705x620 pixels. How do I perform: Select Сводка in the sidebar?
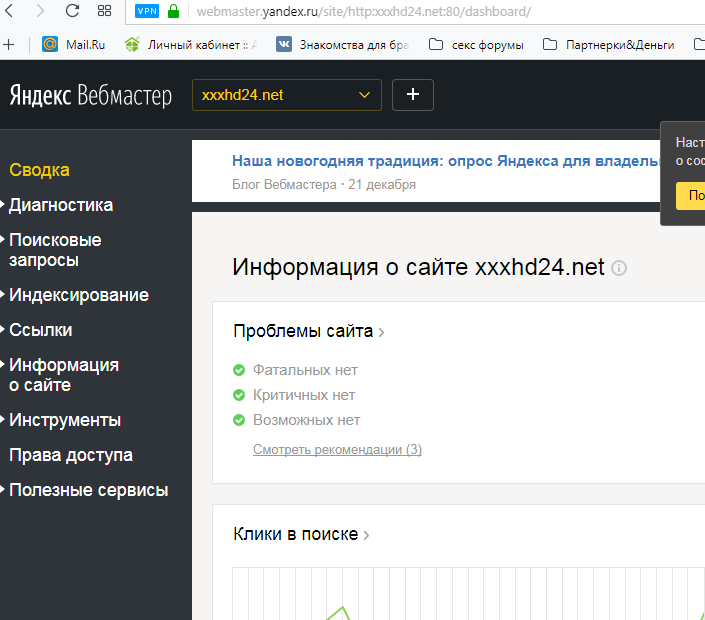[40, 170]
